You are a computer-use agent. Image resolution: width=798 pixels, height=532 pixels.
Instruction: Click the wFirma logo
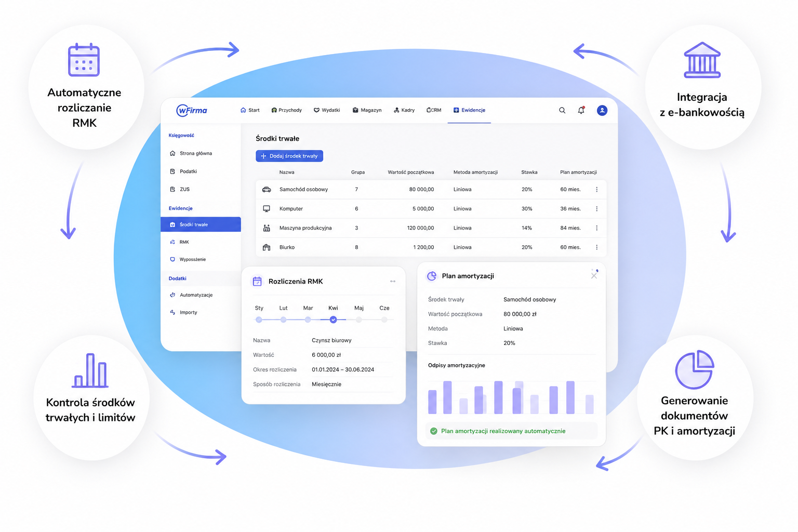(192, 110)
